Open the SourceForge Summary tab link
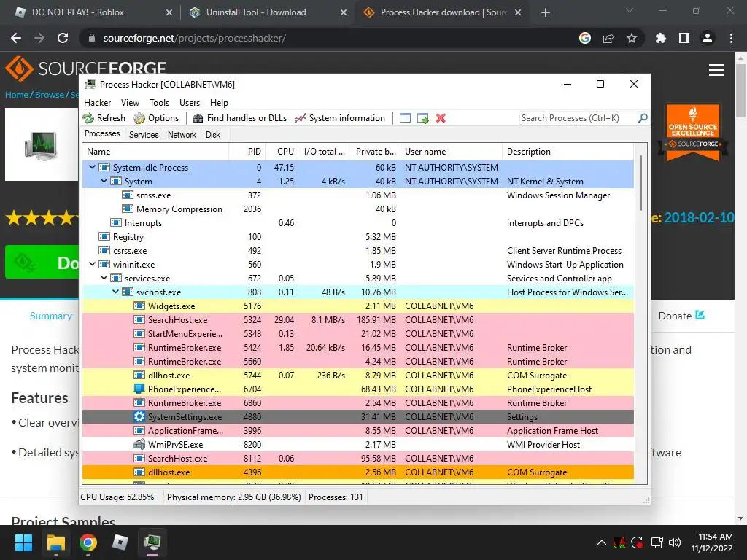Image resolution: width=747 pixels, height=560 pixels. pyautogui.click(x=51, y=316)
